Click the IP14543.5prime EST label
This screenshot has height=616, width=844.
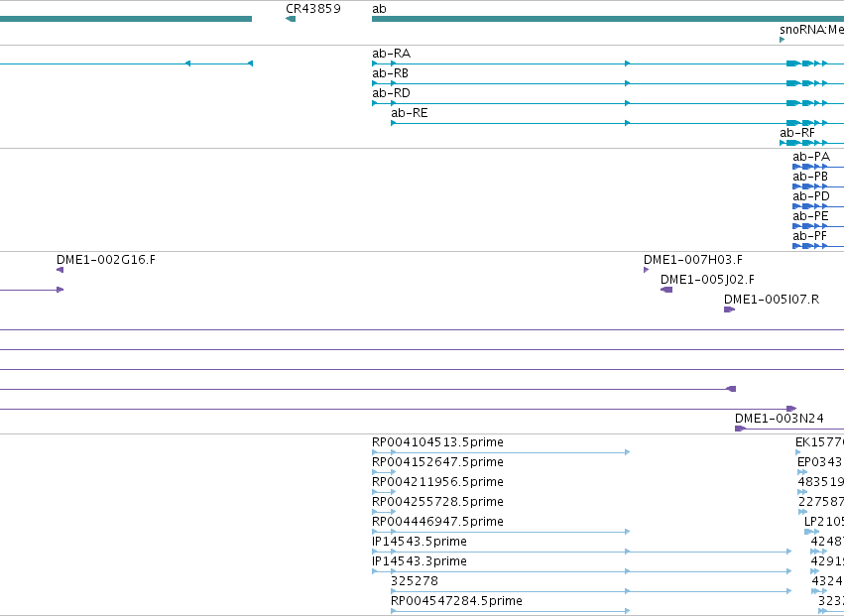click(420, 542)
